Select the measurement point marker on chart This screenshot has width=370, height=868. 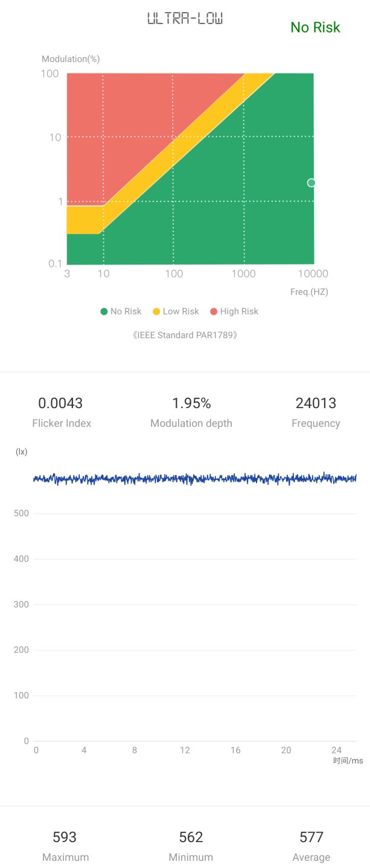[311, 183]
